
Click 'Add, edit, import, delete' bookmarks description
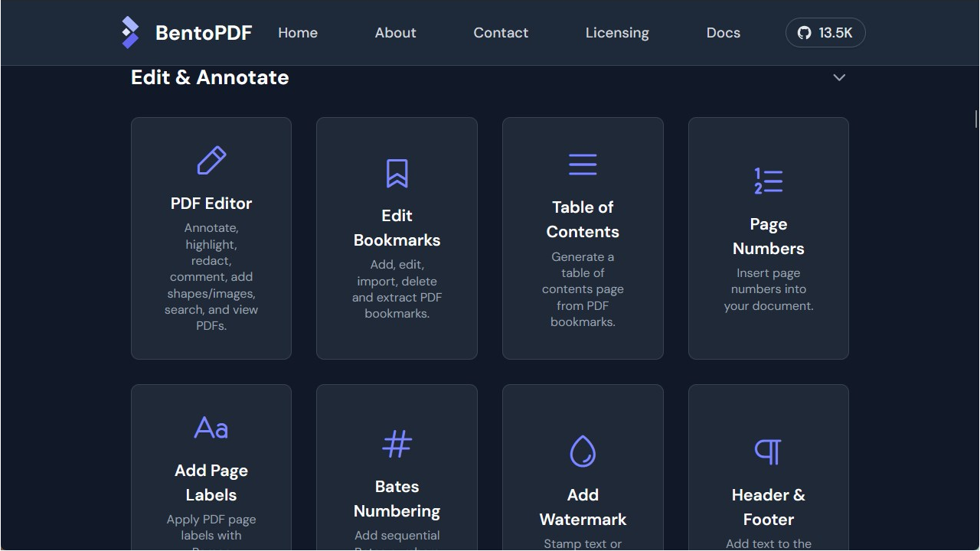397,289
